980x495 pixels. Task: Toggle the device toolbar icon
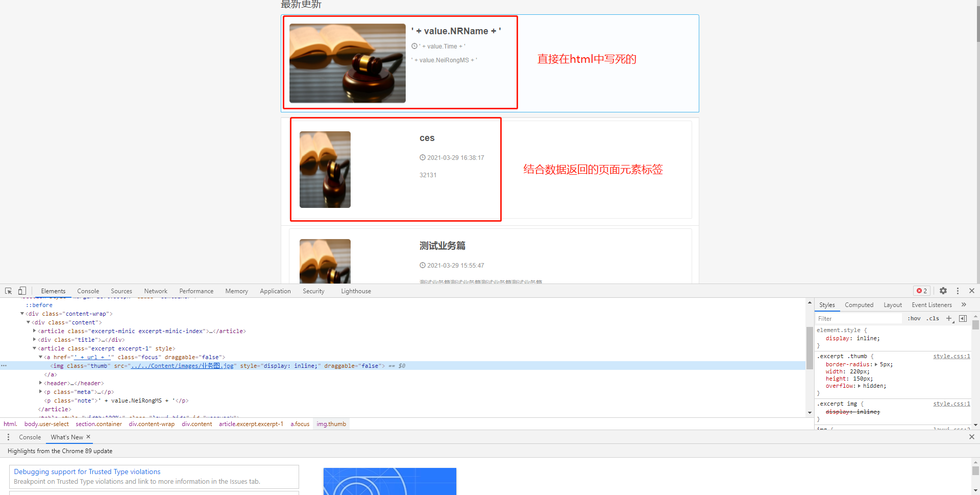[22, 291]
